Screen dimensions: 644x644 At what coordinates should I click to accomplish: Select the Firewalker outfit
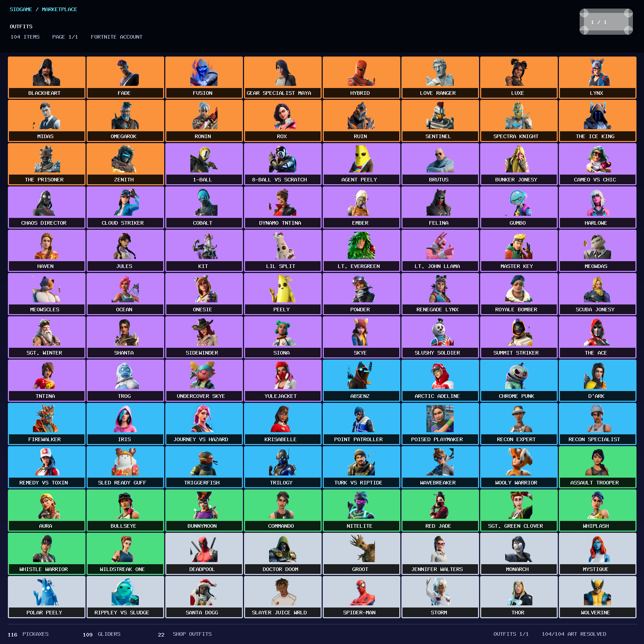coord(47,424)
